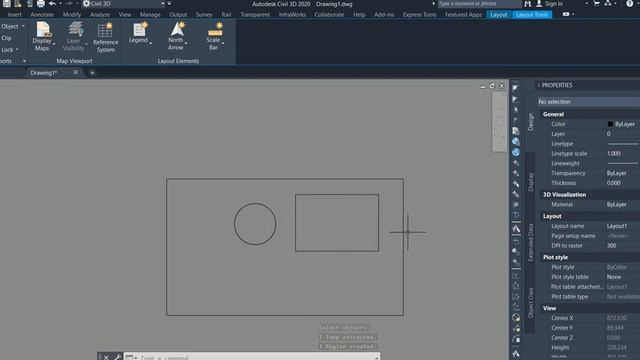Select the Design vertical tab in Properties
The width and height of the screenshot is (640, 360).
coord(530,122)
